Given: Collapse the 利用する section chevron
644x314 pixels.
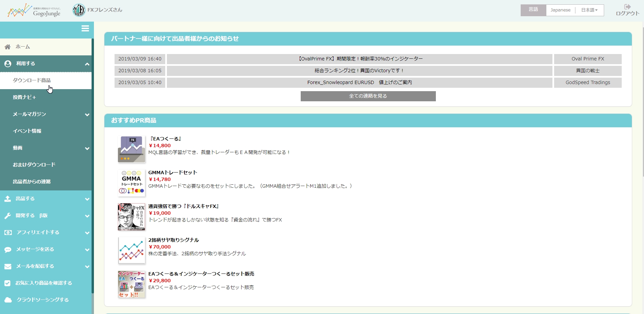Looking at the screenshot, I should (x=87, y=64).
